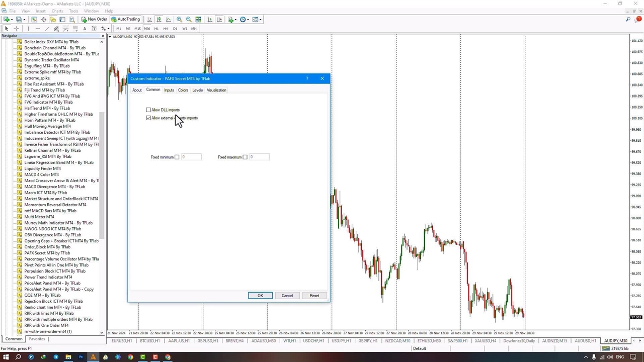Enable the Fixed minimum checkbox
Viewport: 644px width, 362px height.
[177, 157]
